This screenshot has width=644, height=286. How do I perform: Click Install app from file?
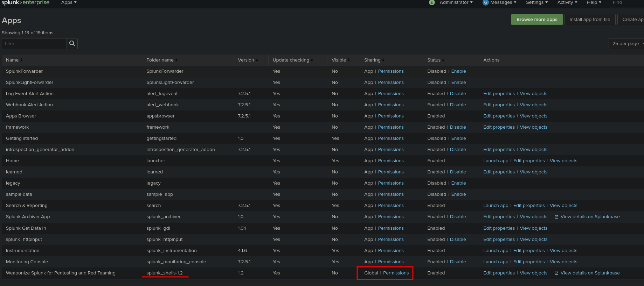pos(590,20)
